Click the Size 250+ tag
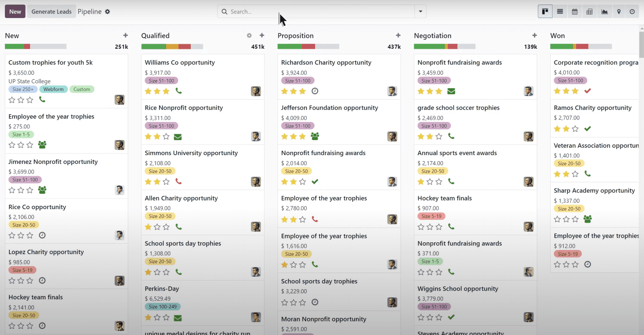This screenshot has width=644, height=335. tap(23, 89)
